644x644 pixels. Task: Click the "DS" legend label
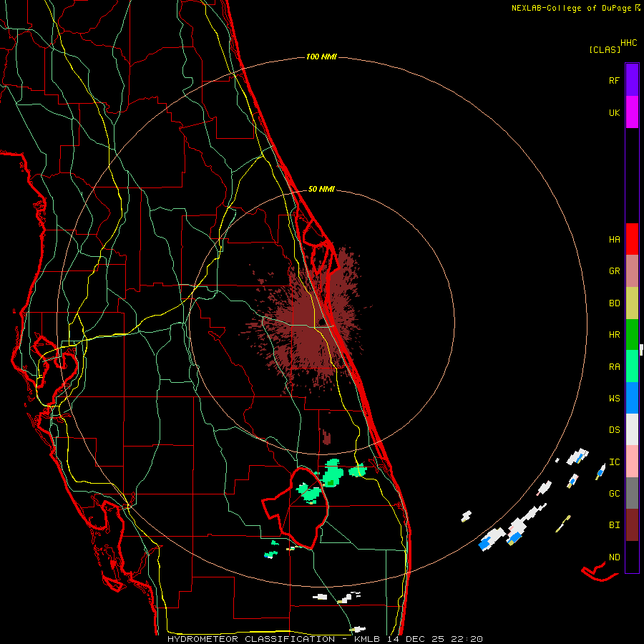click(x=614, y=430)
